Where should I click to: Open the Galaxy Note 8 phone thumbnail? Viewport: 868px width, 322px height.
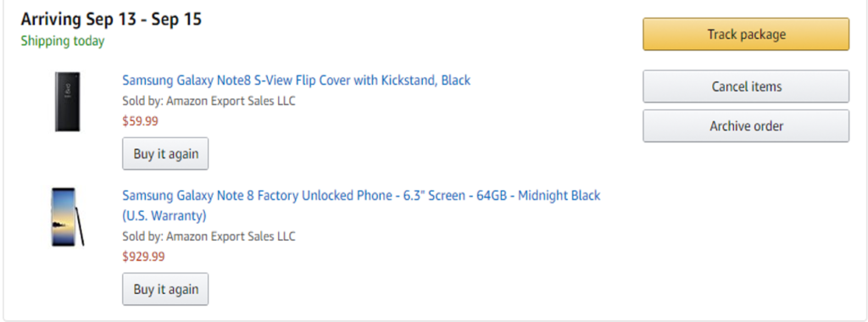(x=68, y=217)
